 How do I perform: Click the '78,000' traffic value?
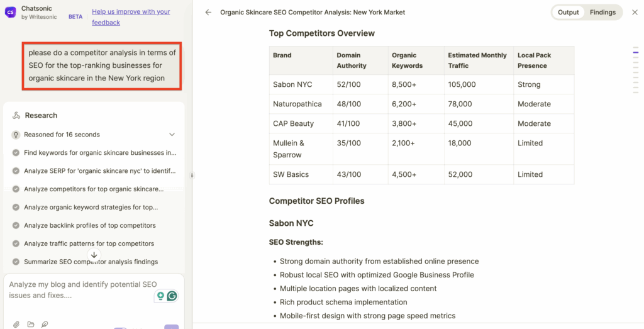(x=460, y=104)
